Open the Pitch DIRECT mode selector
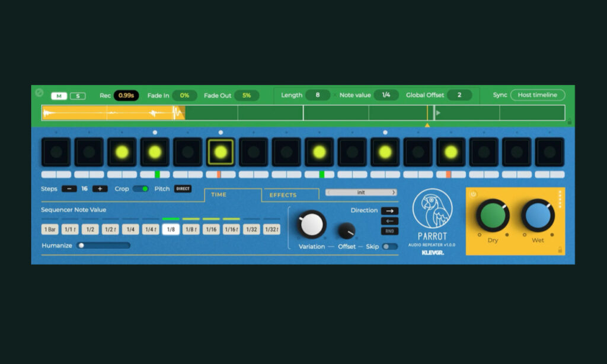This screenshot has height=364, width=607. click(x=183, y=189)
